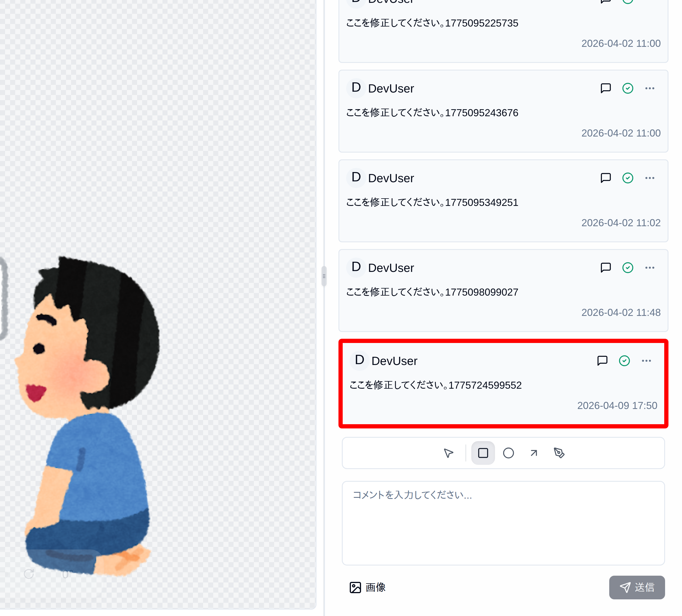Attach an image to the comment
Image resolution: width=682 pixels, height=616 pixels.
point(367,588)
